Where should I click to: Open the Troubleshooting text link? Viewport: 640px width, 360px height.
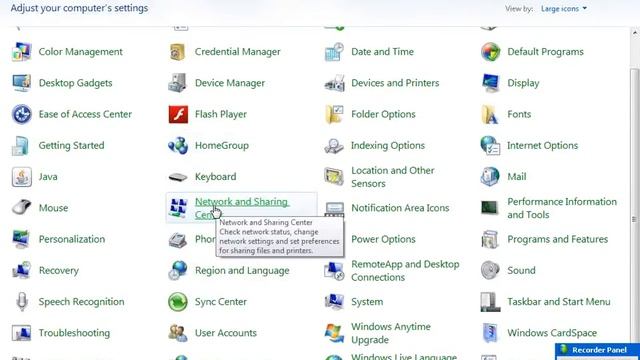point(74,333)
